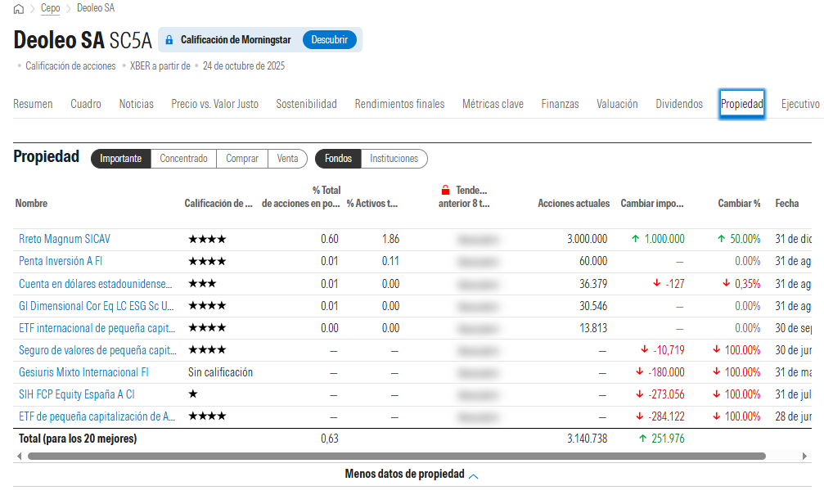Open the Métricas clave tab

coord(493,104)
